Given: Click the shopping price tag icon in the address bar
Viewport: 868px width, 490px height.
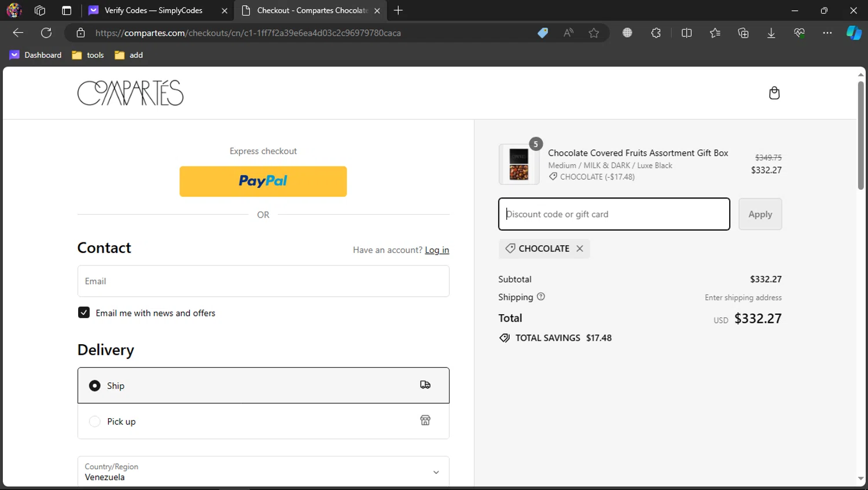Looking at the screenshot, I should (543, 33).
